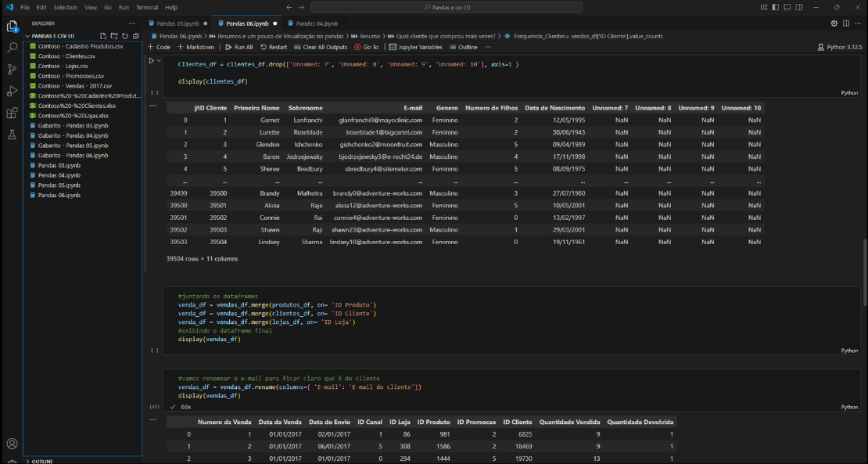Switch to the Pandas 05.ipynb tab

178,23
